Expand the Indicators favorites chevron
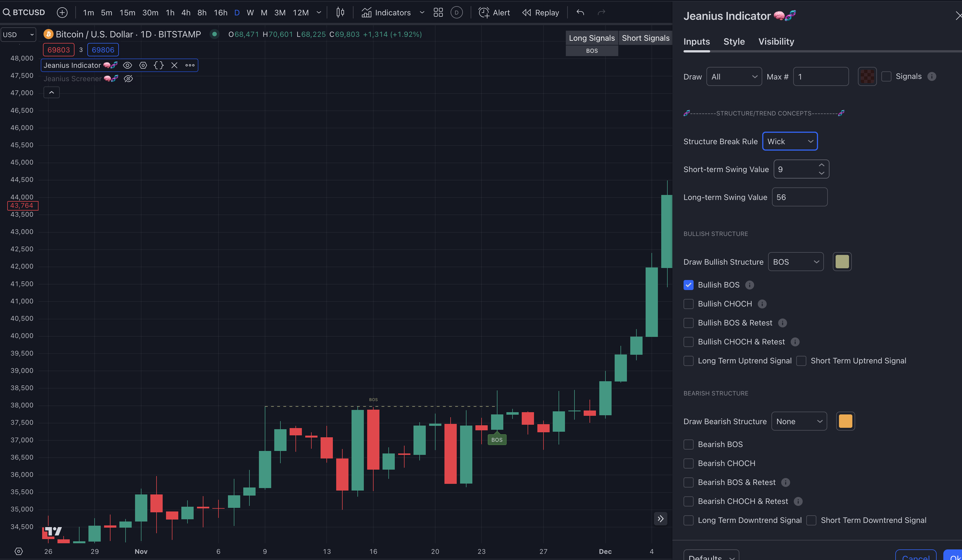This screenshot has height=560, width=962. (422, 13)
